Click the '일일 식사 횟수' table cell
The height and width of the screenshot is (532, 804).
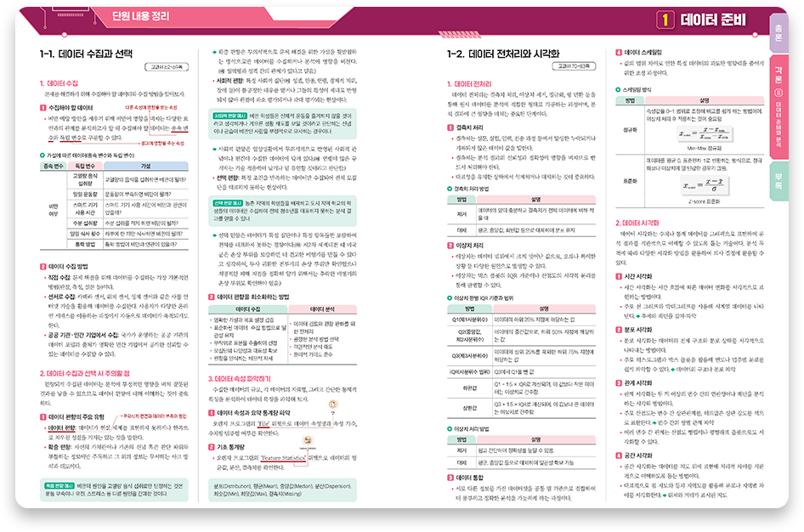pyautogui.click(x=85, y=234)
